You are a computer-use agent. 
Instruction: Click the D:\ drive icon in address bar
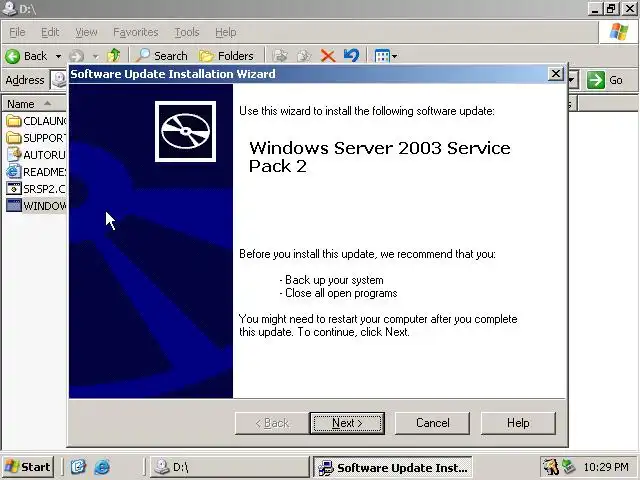60,80
